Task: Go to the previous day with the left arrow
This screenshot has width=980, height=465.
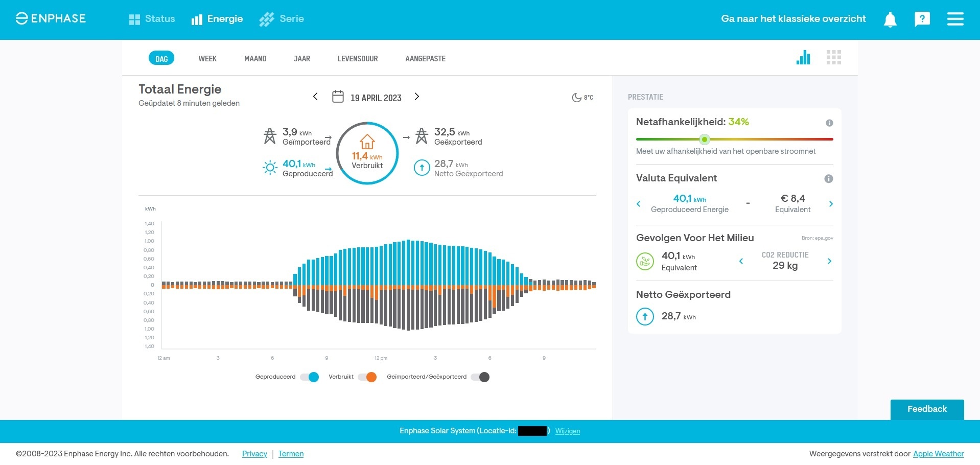Action: tap(315, 97)
